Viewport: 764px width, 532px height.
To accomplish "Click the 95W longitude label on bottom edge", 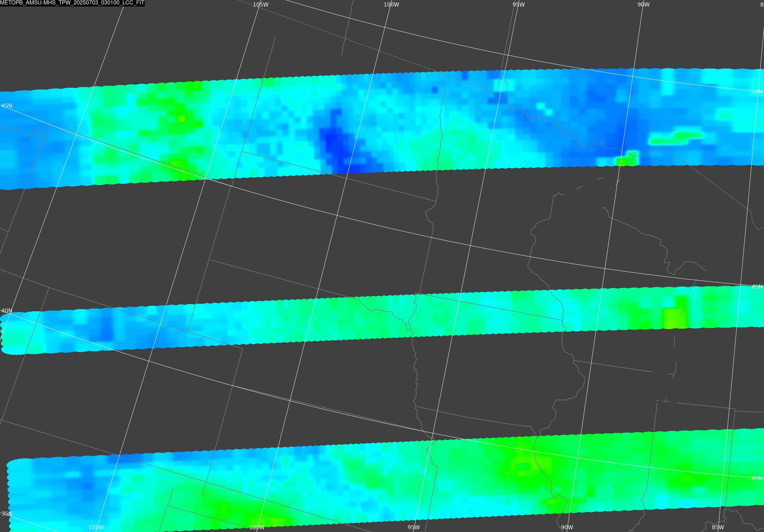I will (x=414, y=527).
